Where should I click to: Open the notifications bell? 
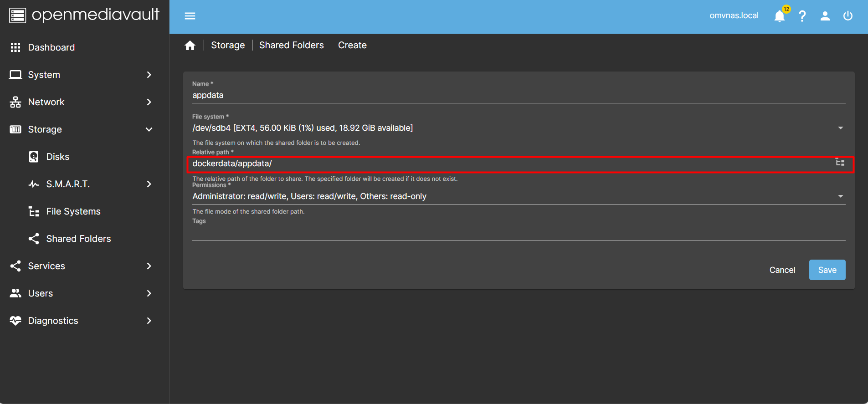(x=780, y=16)
